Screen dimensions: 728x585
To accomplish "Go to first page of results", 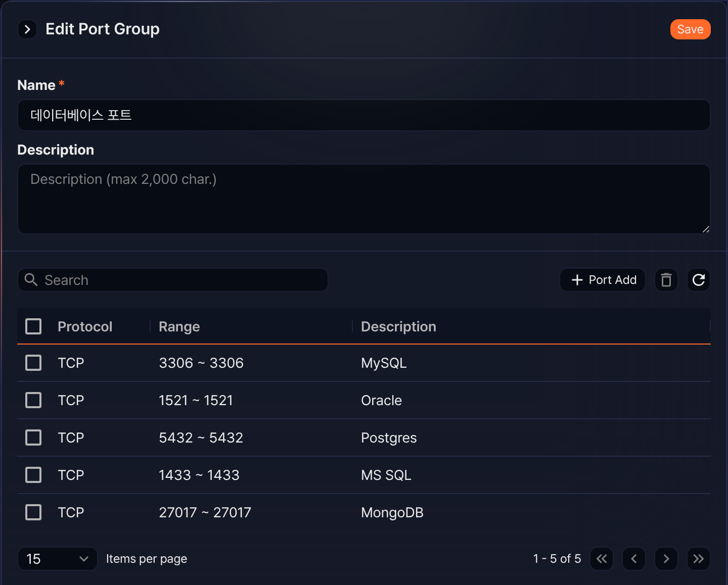I will (x=602, y=559).
